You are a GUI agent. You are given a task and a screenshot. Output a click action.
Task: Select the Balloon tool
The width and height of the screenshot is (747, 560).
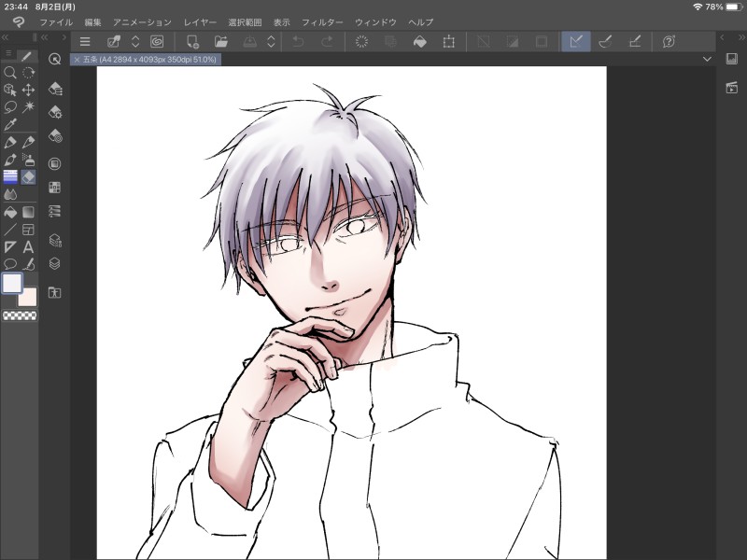tap(10, 264)
